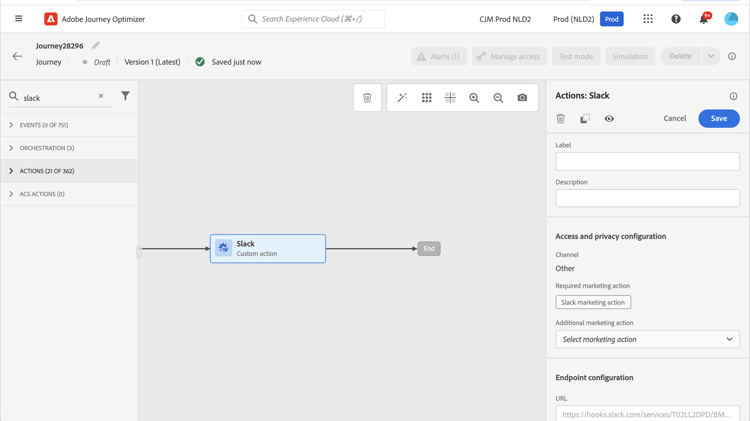Click the Slack custom action node icon

(223, 248)
